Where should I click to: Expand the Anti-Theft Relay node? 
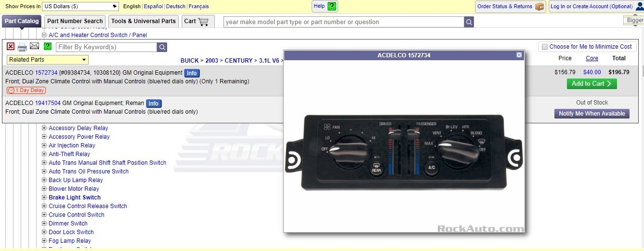coord(44,154)
